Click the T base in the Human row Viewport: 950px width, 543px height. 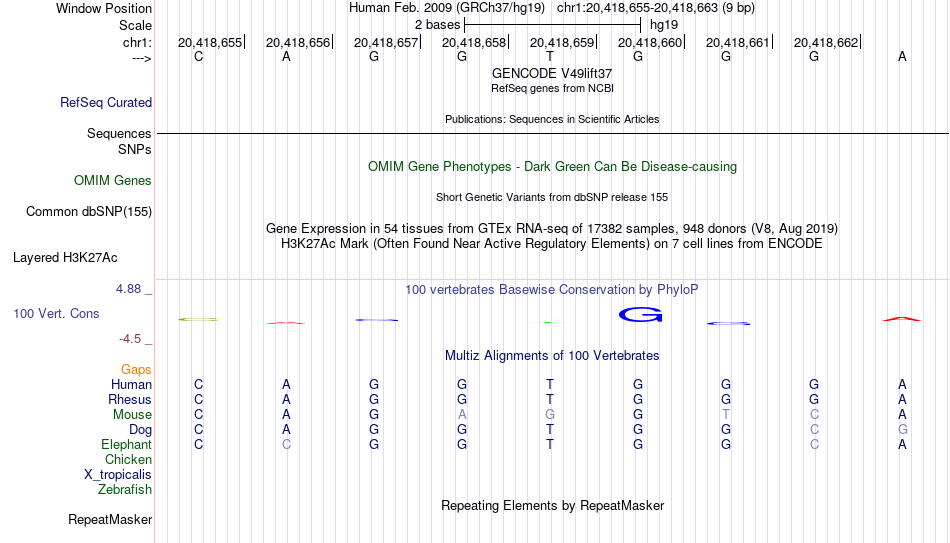pyautogui.click(x=550, y=384)
